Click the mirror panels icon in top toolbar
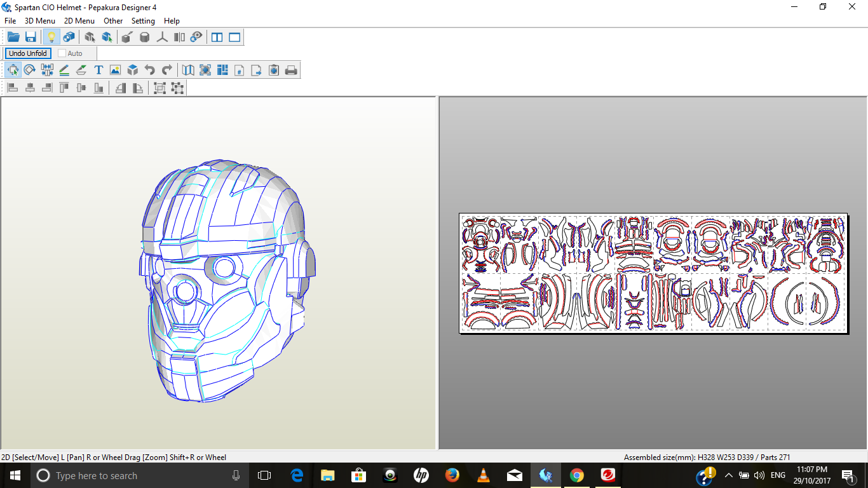This screenshot has height=488, width=868. click(x=180, y=37)
